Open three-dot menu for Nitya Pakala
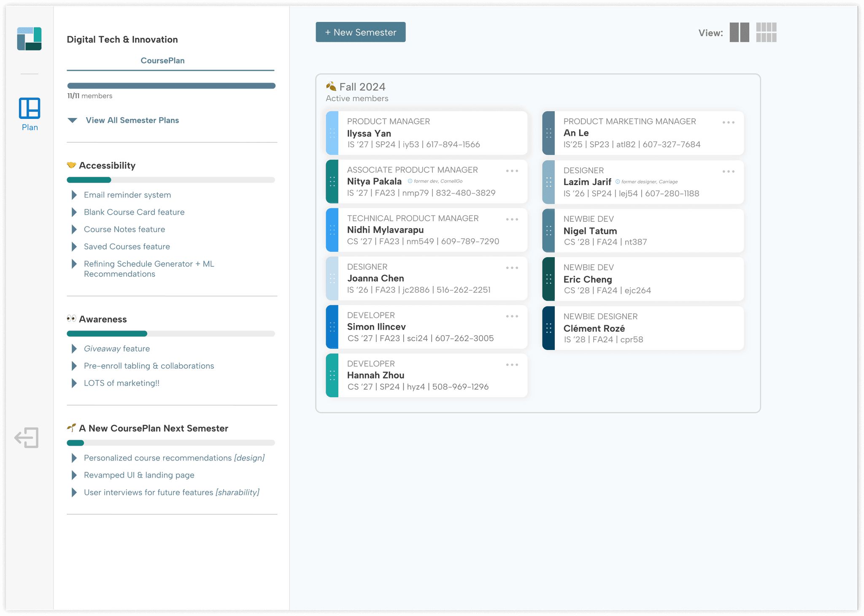The image size is (864, 616). click(x=512, y=171)
